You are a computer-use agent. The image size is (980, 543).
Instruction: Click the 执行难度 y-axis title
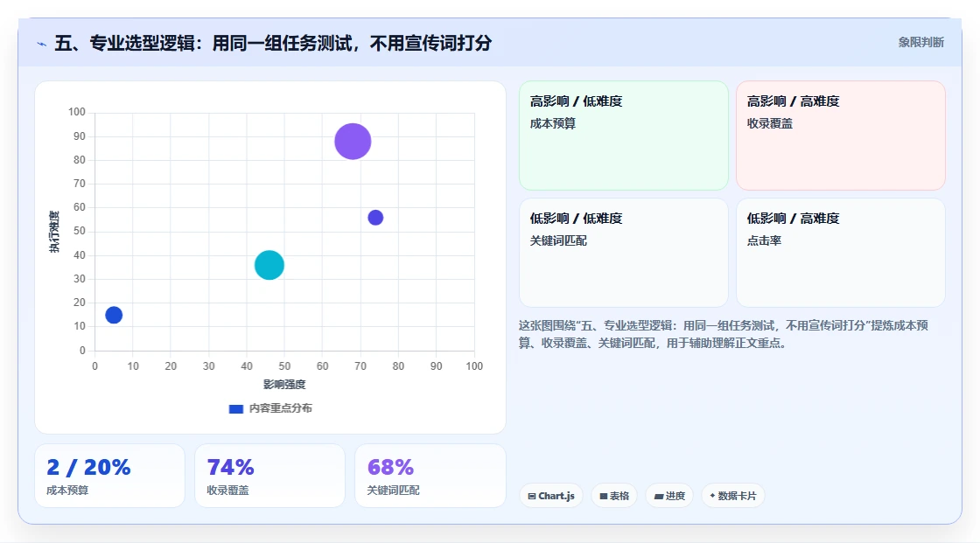click(x=54, y=232)
